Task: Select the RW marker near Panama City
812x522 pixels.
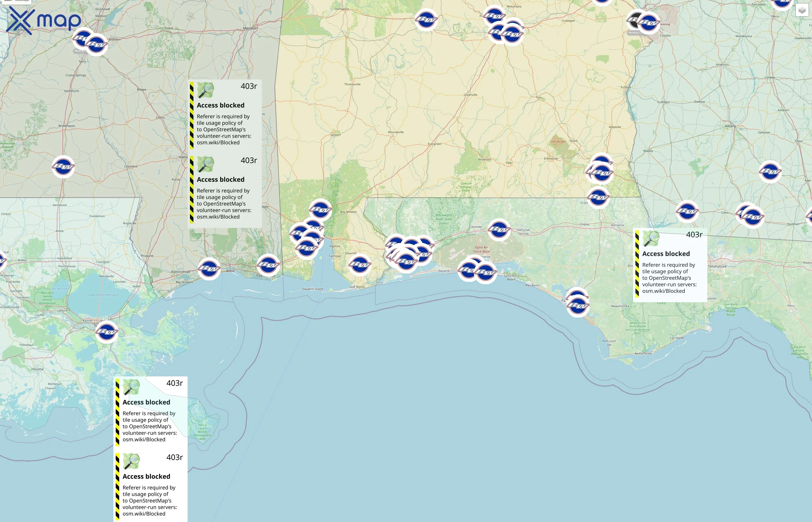Action: [x=578, y=306]
